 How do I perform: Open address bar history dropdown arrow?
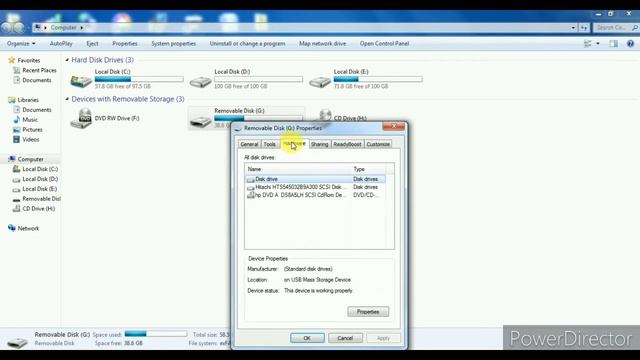coord(573,28)
